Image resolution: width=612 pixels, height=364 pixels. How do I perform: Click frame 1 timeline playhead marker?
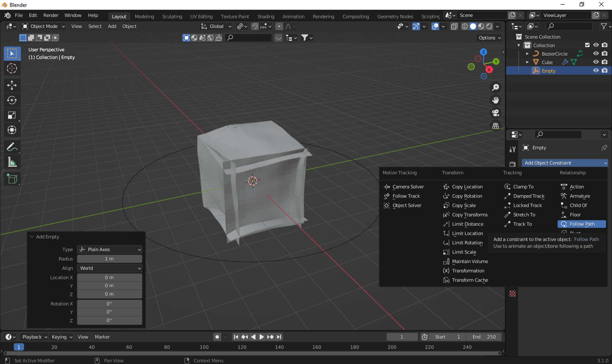(x=19, y=347)
